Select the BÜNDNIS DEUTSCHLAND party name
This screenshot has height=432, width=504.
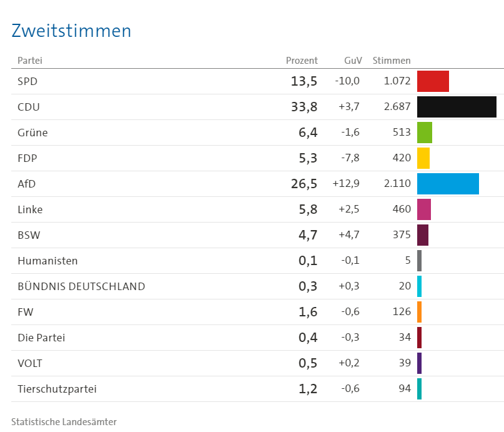click(81, 286)
